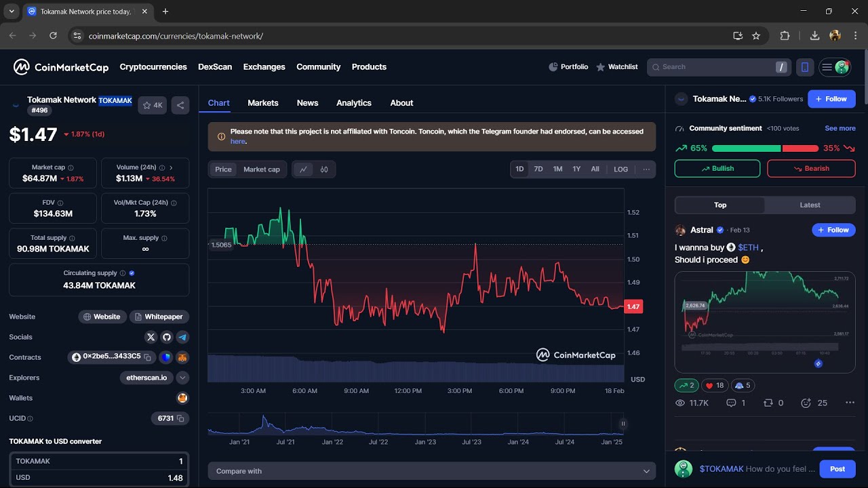
Task: Add contract to MetaMask fox icon
Action: (182, 357)
